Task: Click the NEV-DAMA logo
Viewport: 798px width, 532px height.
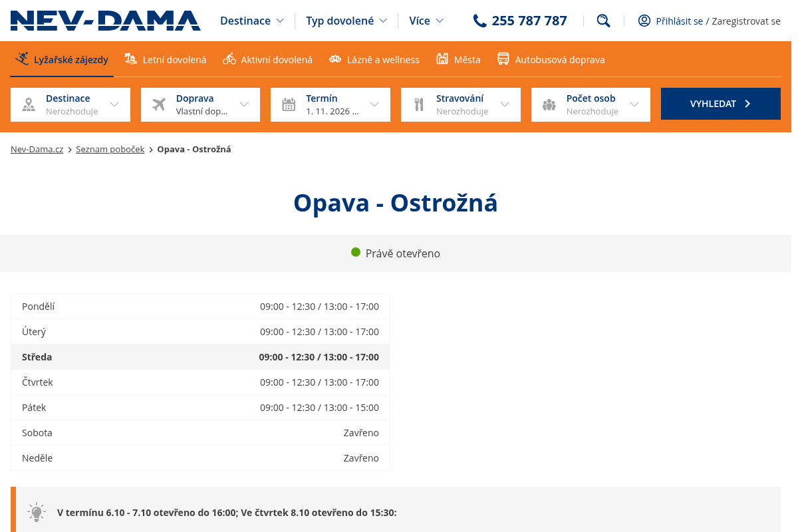Action: point(105,21)
